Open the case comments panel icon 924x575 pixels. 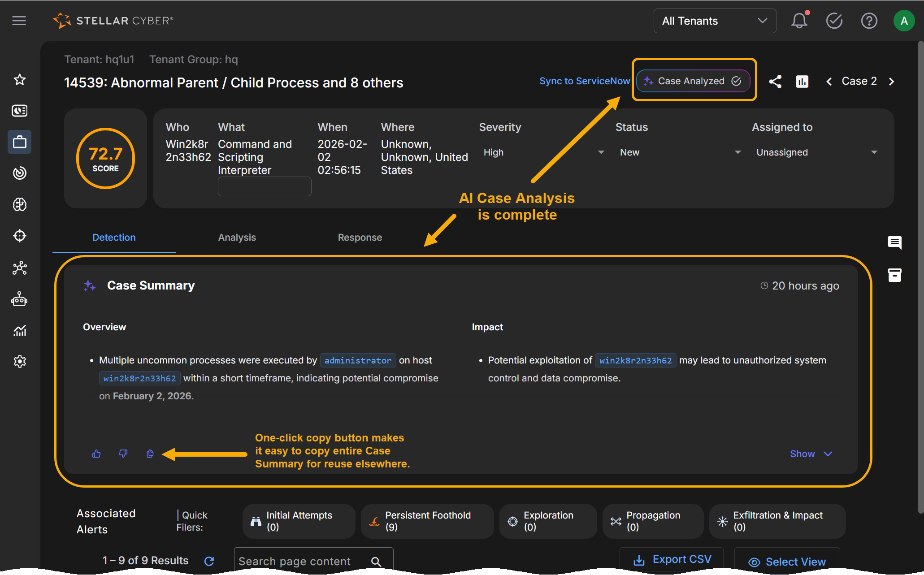click(x=894, y=242)
